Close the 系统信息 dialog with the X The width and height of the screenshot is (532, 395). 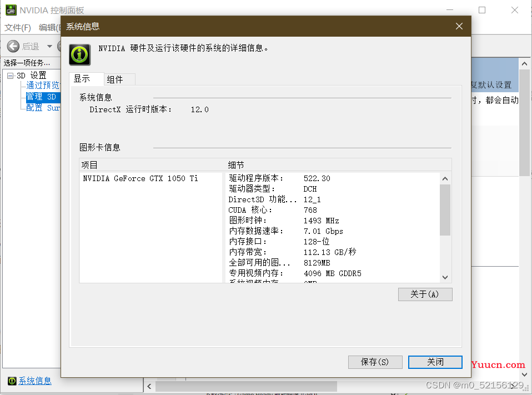[459, 26]
